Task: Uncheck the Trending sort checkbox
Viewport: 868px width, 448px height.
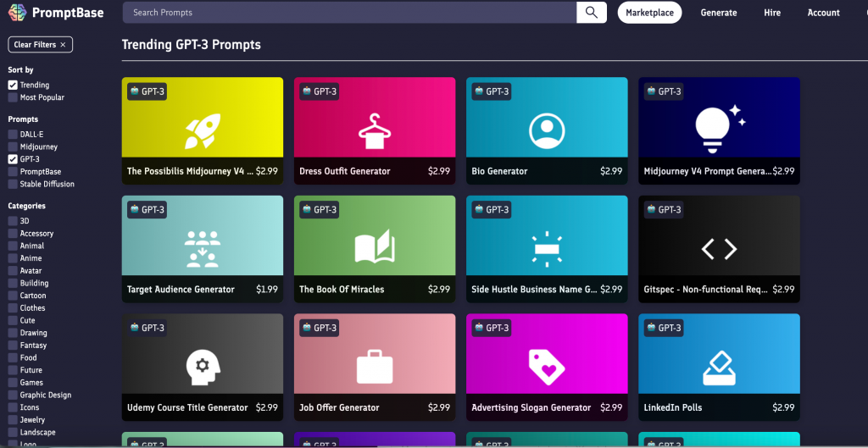Action: pyautogui.click(x=13, y=86)
